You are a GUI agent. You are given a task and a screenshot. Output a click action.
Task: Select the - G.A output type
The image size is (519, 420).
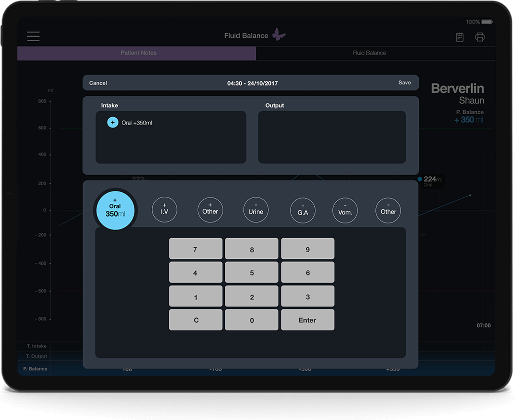coord(303,210)
